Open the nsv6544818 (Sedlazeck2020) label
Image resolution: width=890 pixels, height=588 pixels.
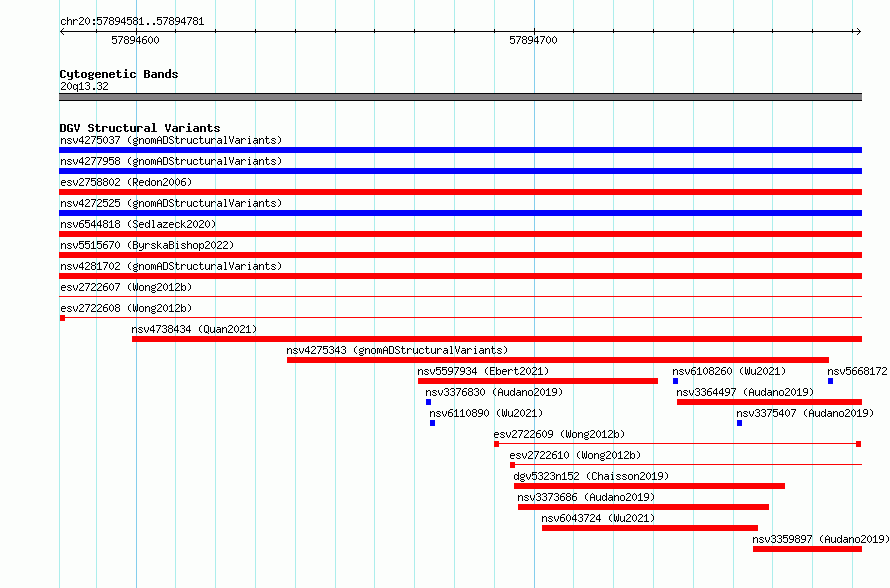pos(138,224)
